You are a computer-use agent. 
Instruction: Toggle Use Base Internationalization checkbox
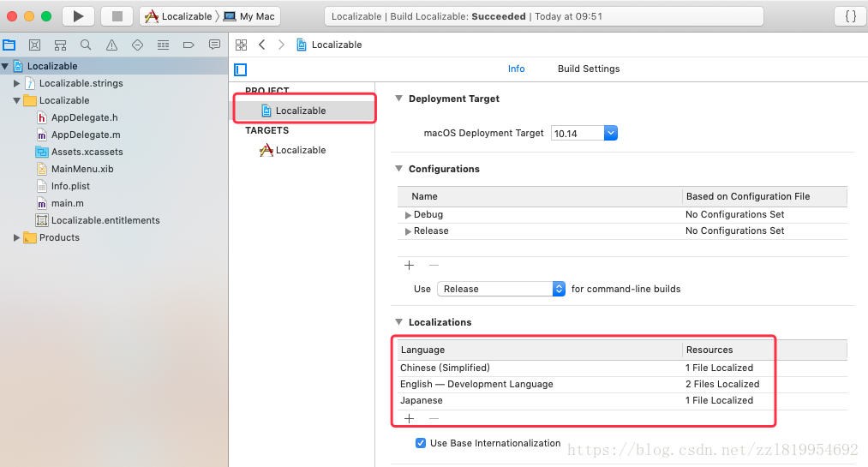[421, 443]
